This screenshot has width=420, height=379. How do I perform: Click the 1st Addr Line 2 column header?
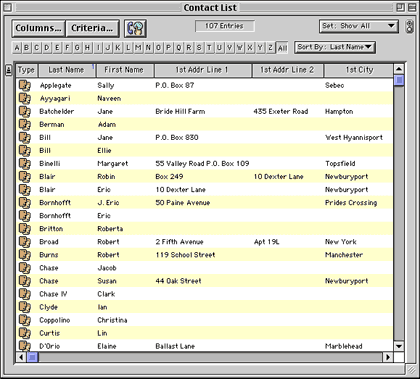287,70
